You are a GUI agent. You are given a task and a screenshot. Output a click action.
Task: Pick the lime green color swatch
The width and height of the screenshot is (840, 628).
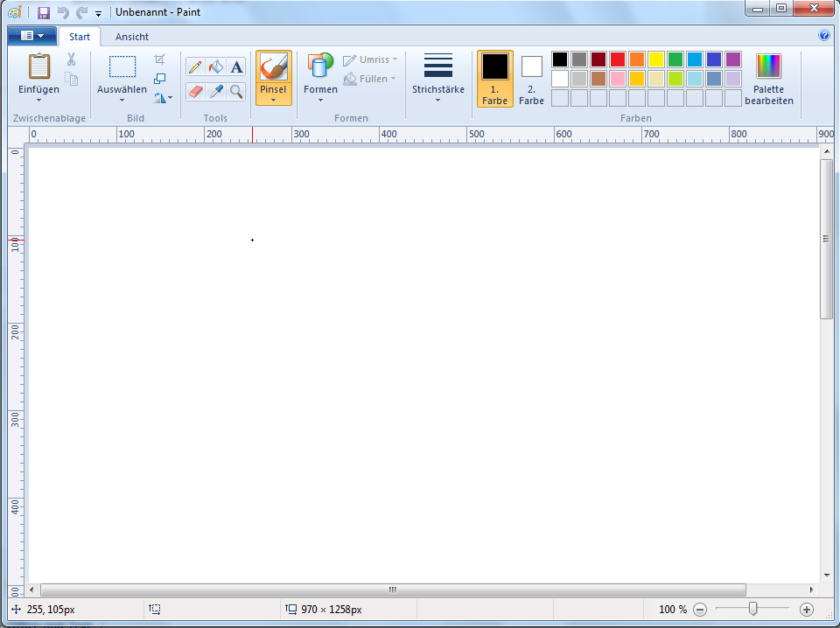coord(675,79)
